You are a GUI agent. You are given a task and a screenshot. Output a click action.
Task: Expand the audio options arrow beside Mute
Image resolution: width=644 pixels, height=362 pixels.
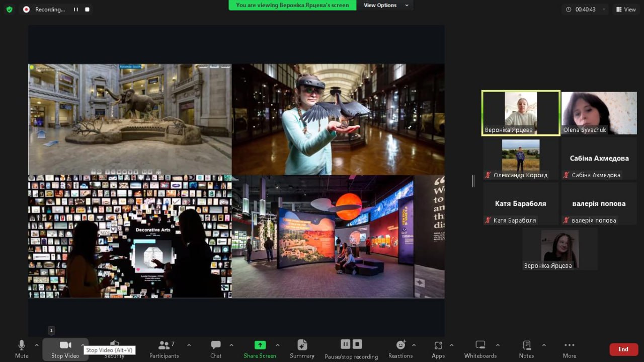[x=36, y=345]
